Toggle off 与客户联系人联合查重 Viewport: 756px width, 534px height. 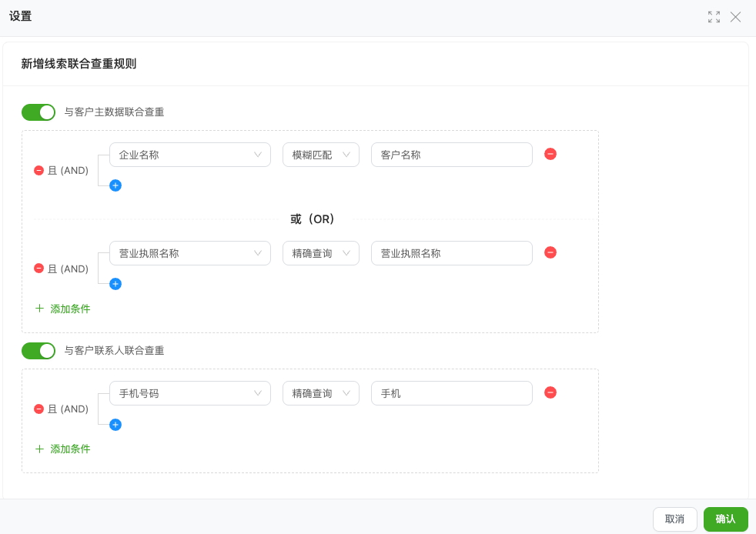(x=38, y=351)
